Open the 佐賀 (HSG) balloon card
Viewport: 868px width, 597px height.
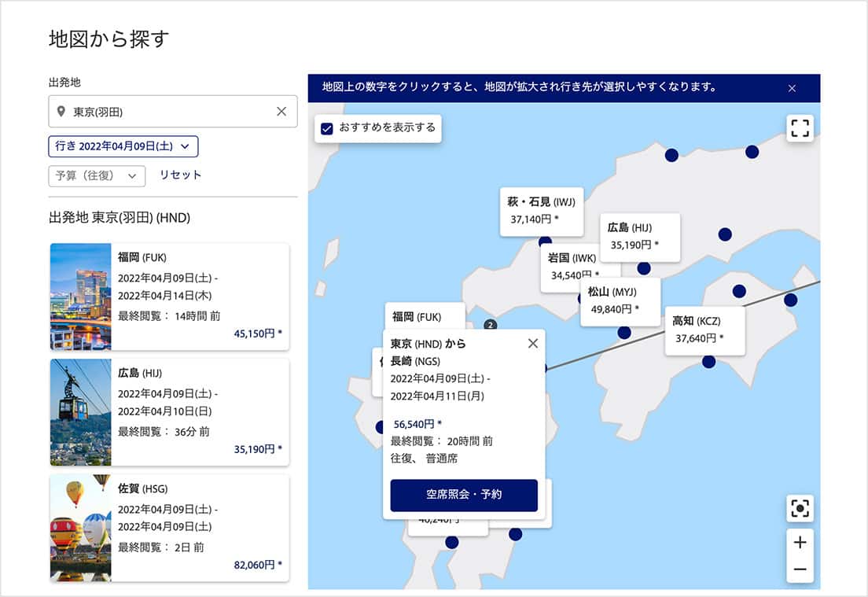click(169, 528)
